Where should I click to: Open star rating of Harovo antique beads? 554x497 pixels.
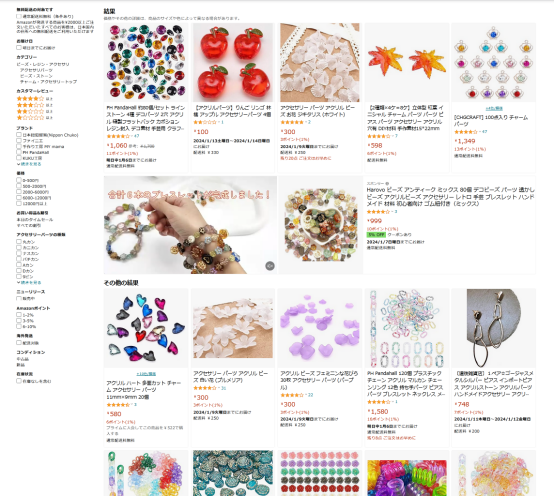[378, 212]
